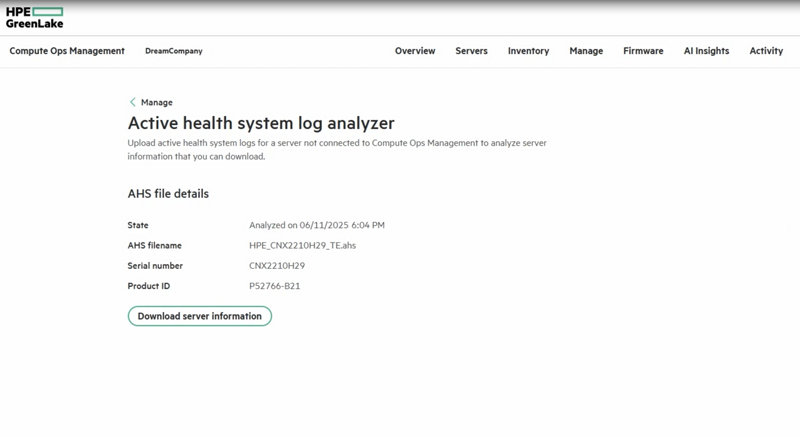Select the State label
The width and height of the screenshot is (800, 437).
point(138,225)
